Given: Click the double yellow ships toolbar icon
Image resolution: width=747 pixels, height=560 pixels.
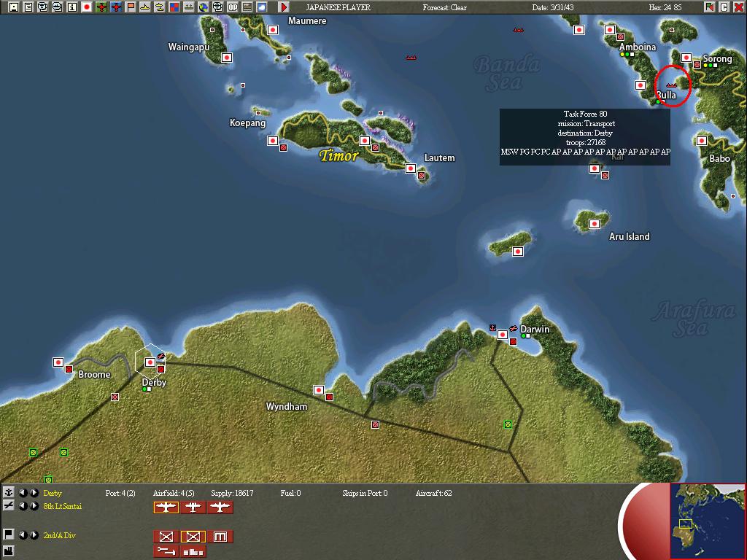Looking at the screenshot, I should click(x=160, y=7).
